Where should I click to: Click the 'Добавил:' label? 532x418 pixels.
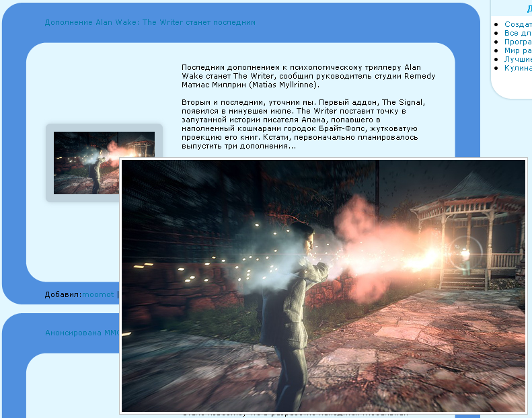[63, 294]
